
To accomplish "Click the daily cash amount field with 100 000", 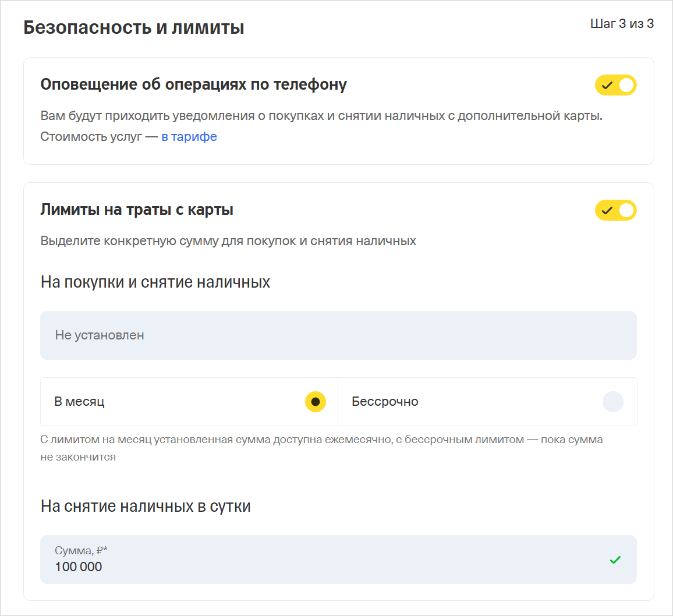I will [326, 566].
